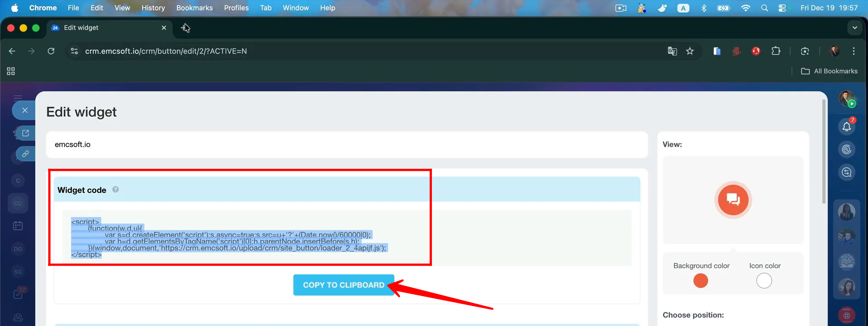Screen dimensions: 868x326
Task: Open the tasks icon with 57 badge
Action: pos(18,294)
